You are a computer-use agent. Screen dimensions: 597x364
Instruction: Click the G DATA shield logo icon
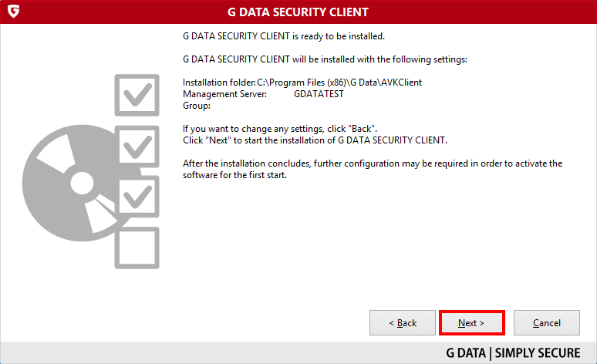coord(13,12)
